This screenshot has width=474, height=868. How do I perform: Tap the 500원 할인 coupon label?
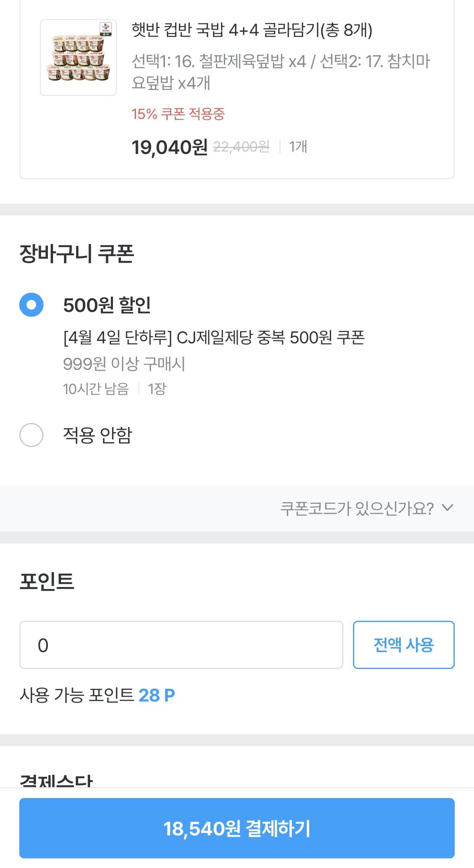coord(107,305)
